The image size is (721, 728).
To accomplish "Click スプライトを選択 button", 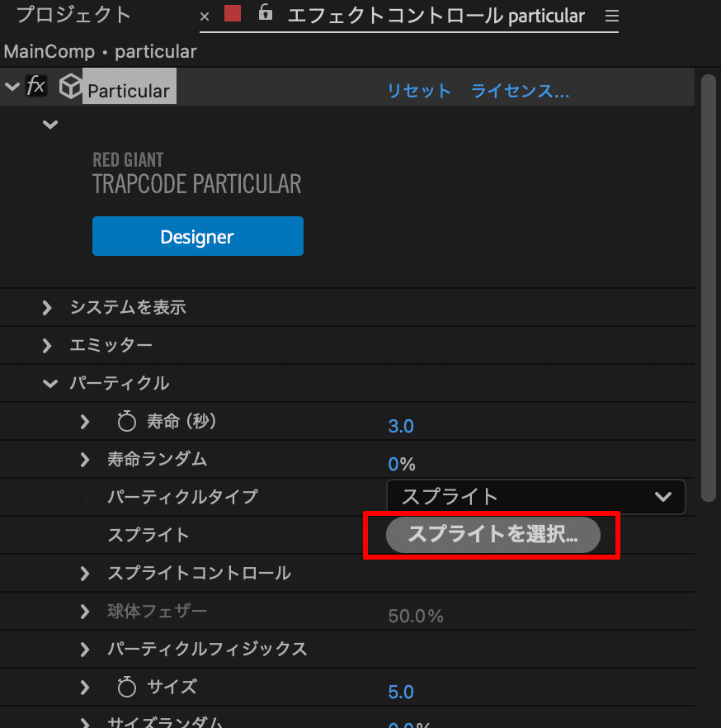I will tap(492, 535).
